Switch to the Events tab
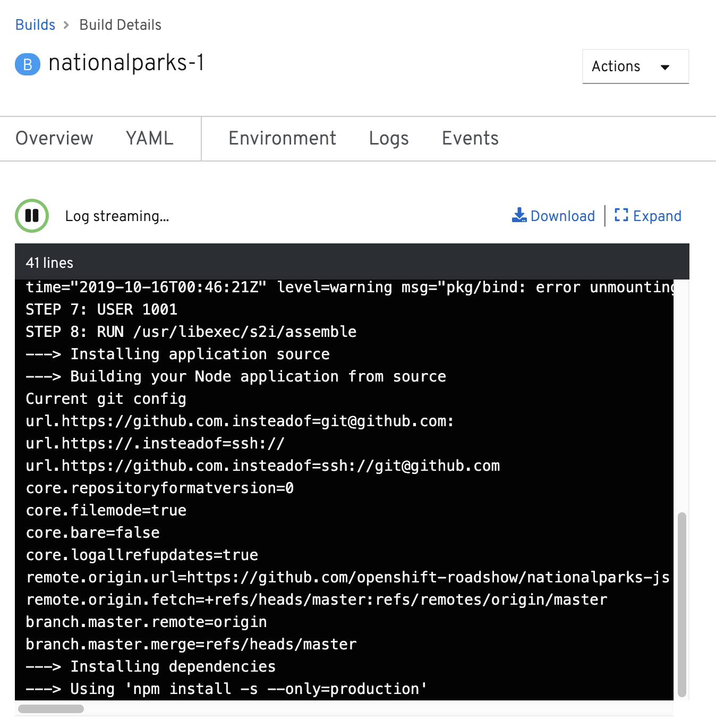Screen dimensions: 716x728 (x=470, y=138)
